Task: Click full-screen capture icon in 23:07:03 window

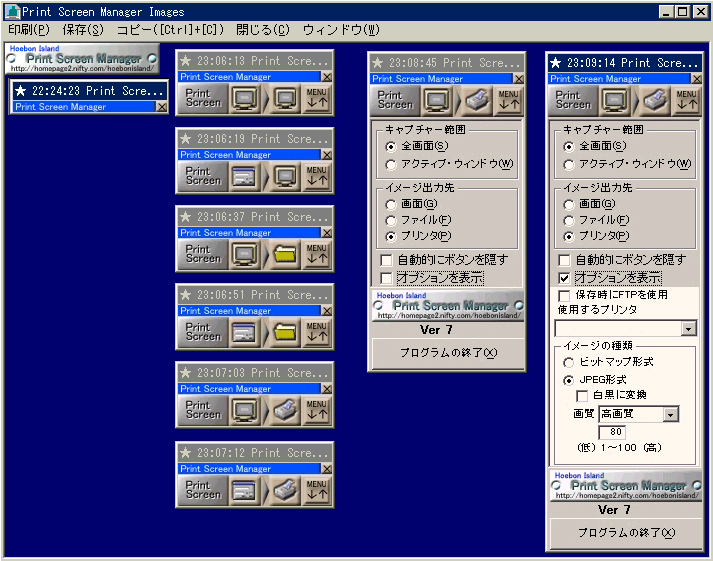Action: coord(245,411)
